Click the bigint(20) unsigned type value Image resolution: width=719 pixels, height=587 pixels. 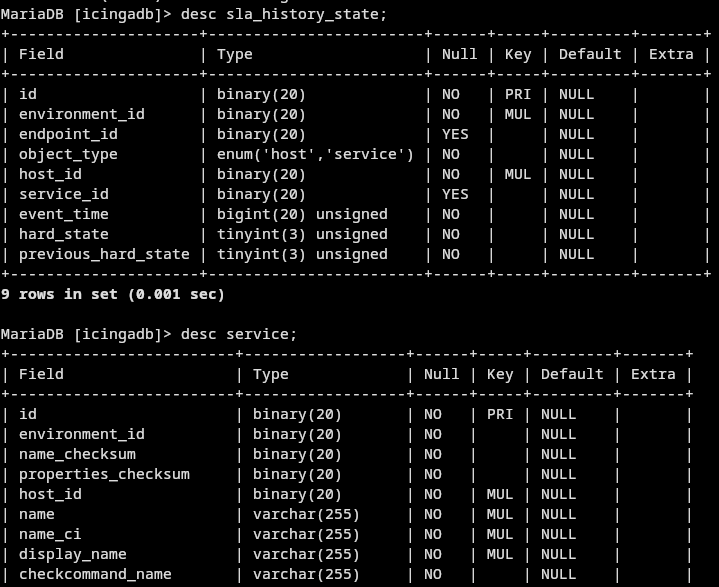pos(302,214)
